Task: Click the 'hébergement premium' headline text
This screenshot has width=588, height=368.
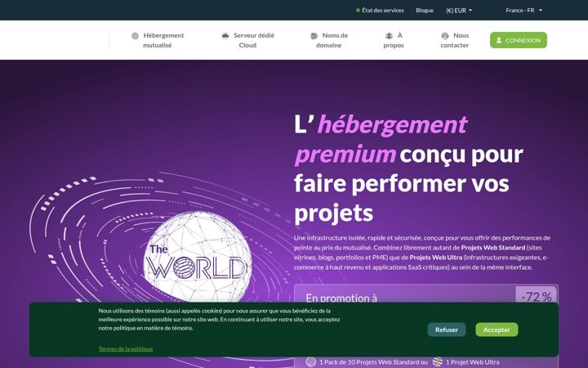Action: point(381,140)
